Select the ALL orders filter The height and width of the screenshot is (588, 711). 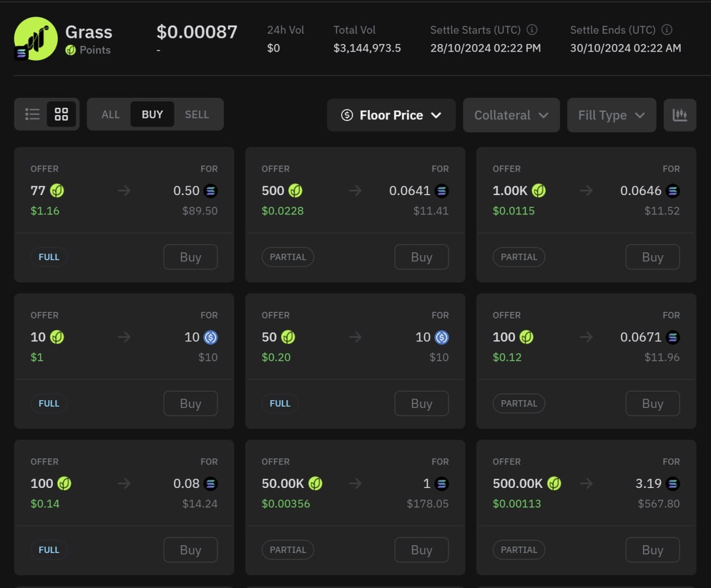coord(111,114)
